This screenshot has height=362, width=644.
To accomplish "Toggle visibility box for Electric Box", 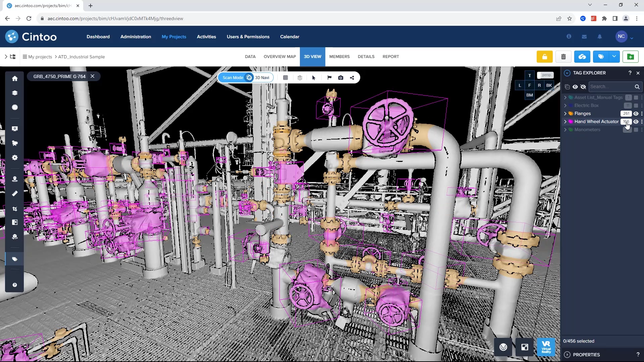I will pos(636,106).
